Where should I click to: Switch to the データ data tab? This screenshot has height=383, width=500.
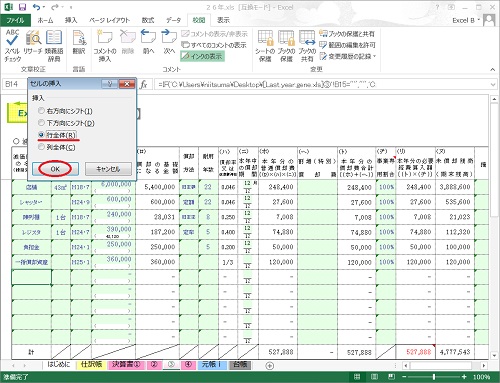(173, 20)
